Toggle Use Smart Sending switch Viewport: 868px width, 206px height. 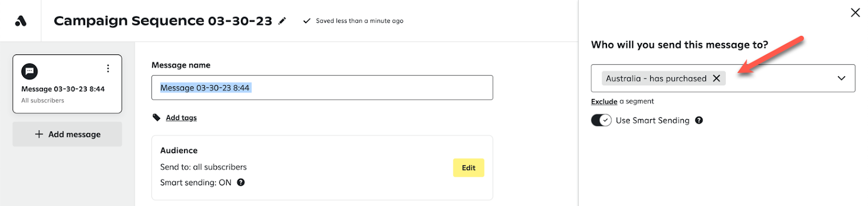pyautogui.click(x=601, y=120)
